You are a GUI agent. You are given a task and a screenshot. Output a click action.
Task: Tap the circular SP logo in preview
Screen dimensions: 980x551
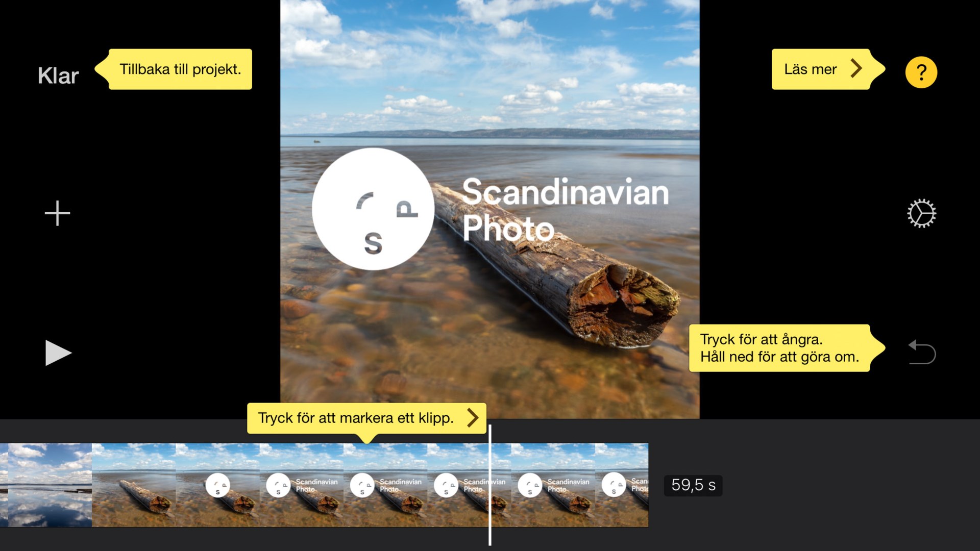click(x=373, y=209)
